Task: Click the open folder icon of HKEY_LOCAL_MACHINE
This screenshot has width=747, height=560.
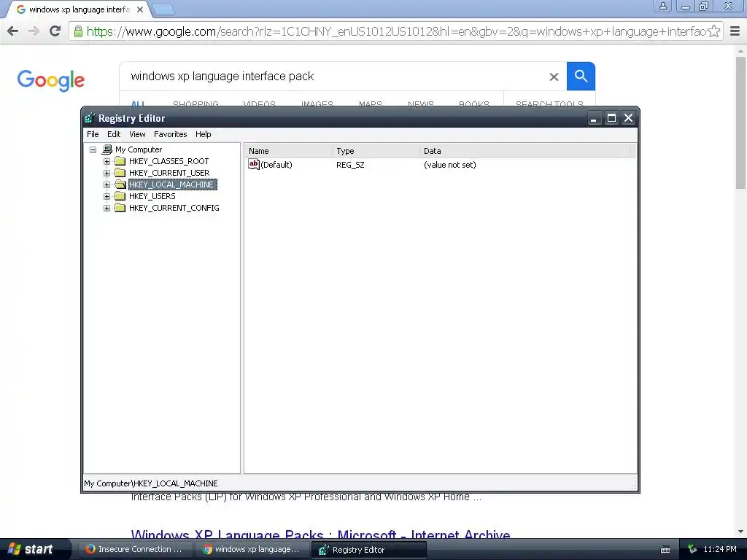Action: click(x=120, y=184)
